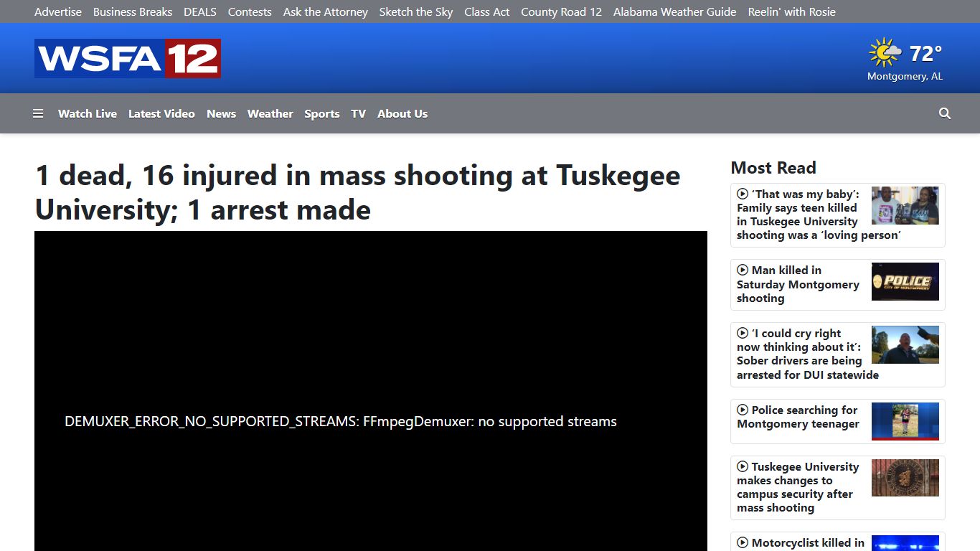Viewport: 980px width, 551px height.
Task: Open the Advertise link
Action: (58, 11)
